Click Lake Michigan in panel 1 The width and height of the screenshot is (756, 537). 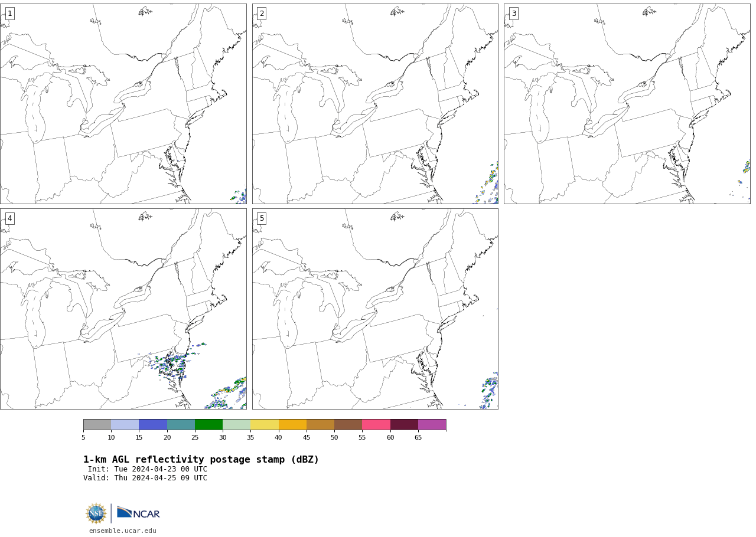pyautogui.click(x=34, y=111)
